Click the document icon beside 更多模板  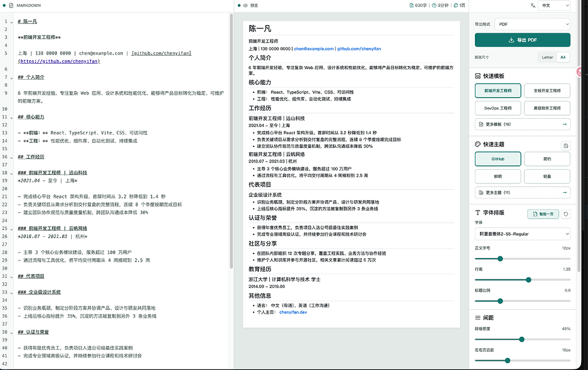click(x=481, y=124)
